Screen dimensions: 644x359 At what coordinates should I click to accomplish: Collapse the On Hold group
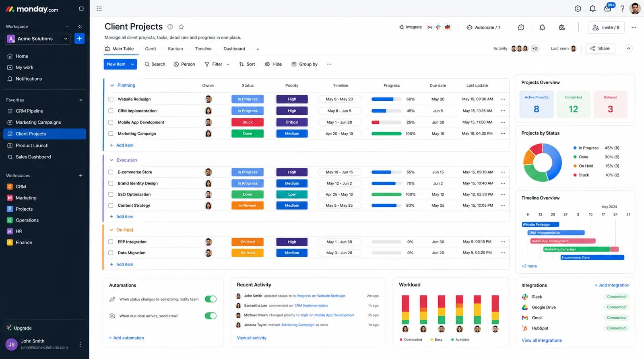click(111, 230)
